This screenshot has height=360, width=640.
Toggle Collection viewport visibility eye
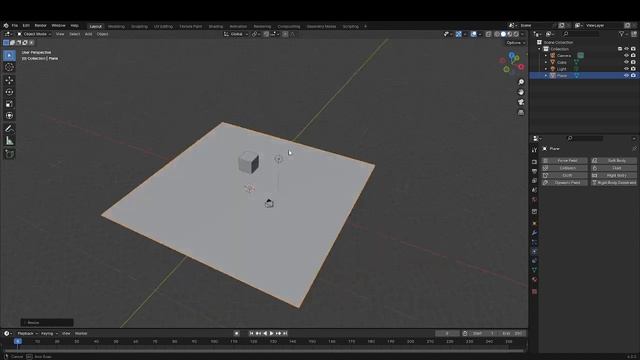click(626, 49)
